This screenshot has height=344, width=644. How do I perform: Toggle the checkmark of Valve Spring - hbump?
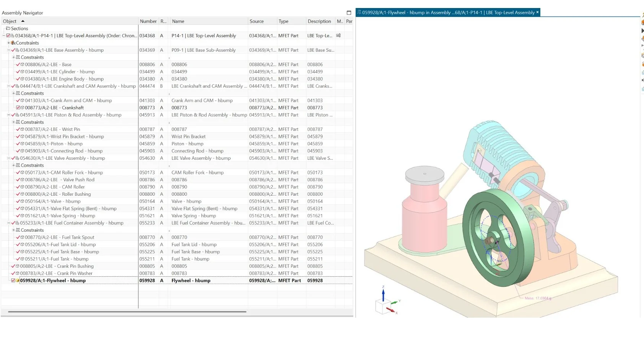pos(18,216)
